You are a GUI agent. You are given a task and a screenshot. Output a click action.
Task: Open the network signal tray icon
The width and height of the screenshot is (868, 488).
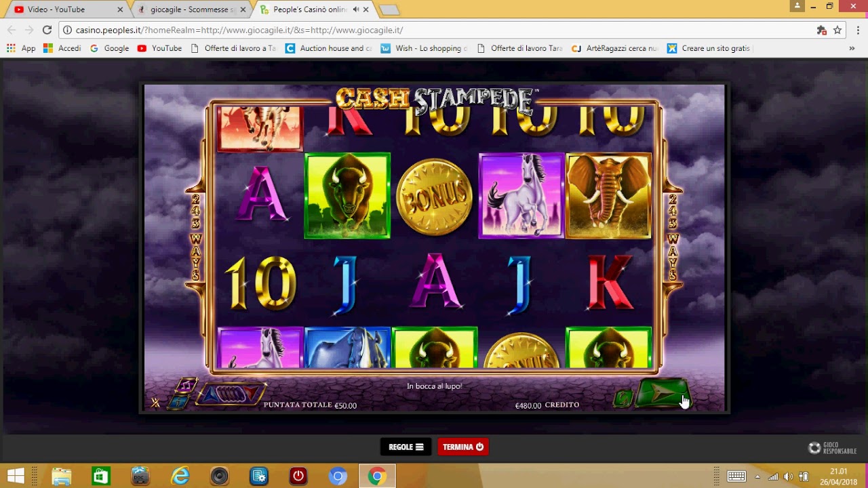point(773,476)
